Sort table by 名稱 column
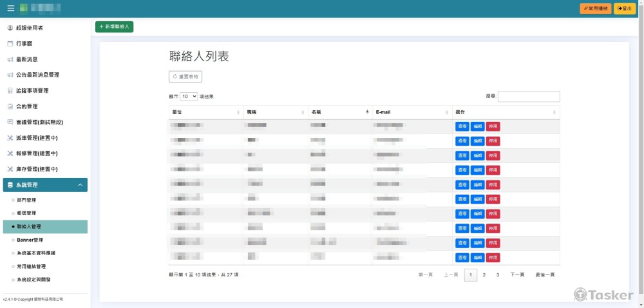Screen dimensions: 644x308 339,112
